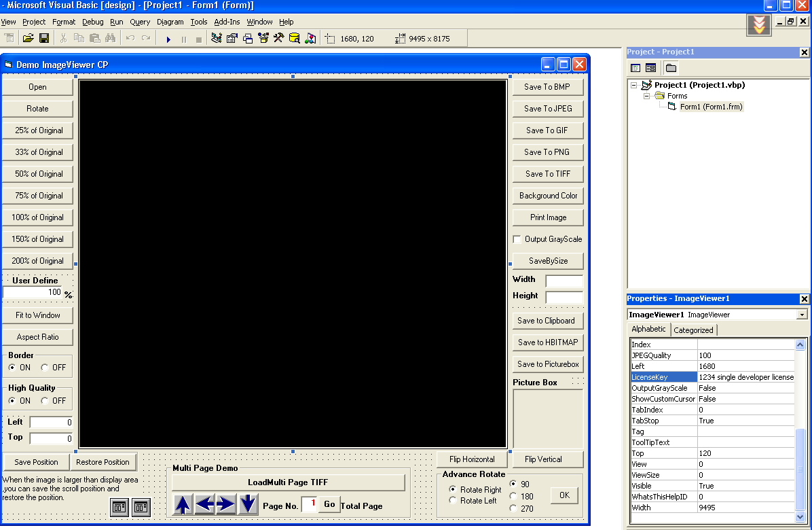Collapse the Project1 (Project1.vbp) tree node

[x=634, y=86]
